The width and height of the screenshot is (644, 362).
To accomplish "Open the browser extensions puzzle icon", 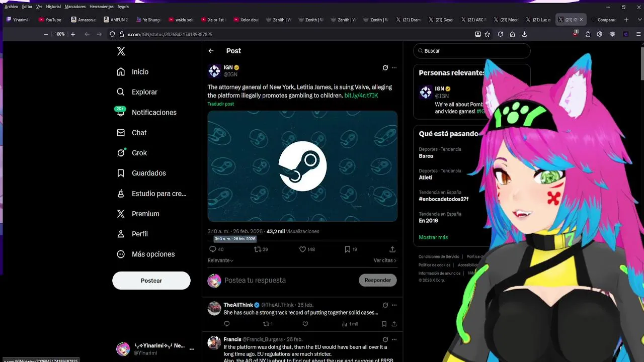I will click(x=588, y=34).
